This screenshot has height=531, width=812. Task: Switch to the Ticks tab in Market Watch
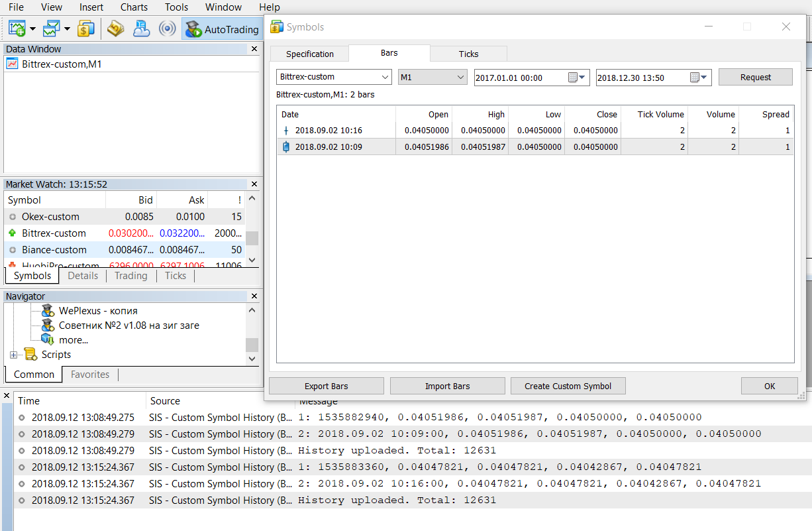click(176, 276)
